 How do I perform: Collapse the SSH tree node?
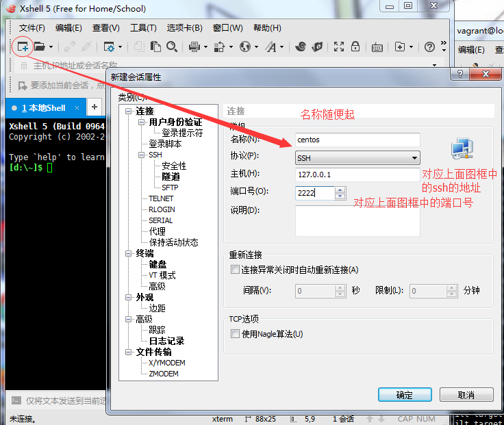141,155
